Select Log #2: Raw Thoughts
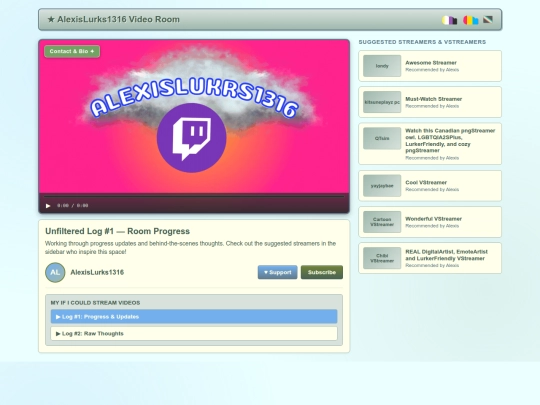The width and height of the screenshot is (540, 405). coord(194,333)
